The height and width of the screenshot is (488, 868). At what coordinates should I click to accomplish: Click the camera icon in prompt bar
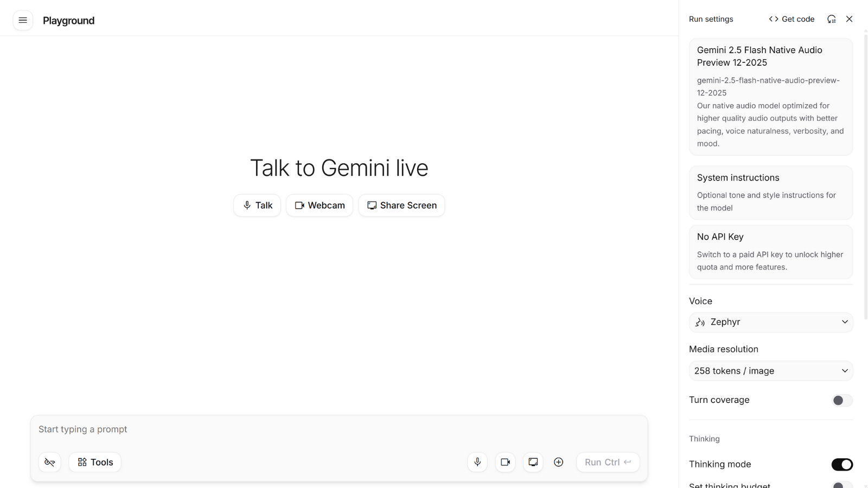pyautogui.click(x=505, y=462)
